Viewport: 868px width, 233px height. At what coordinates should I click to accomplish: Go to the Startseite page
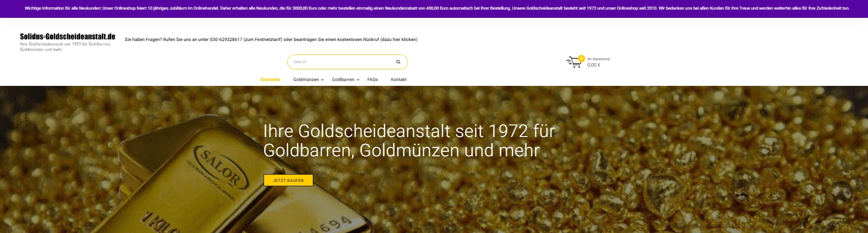(x=270, y=80)
